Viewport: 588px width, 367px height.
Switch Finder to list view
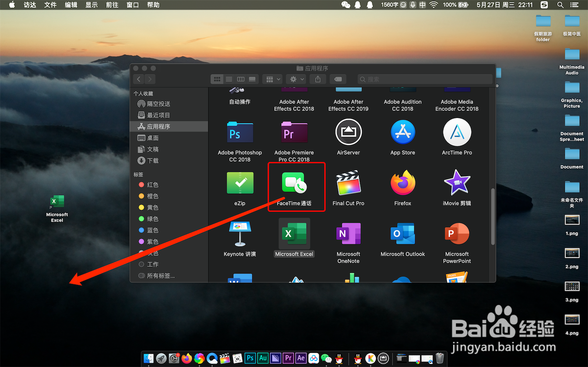point(229,79)
